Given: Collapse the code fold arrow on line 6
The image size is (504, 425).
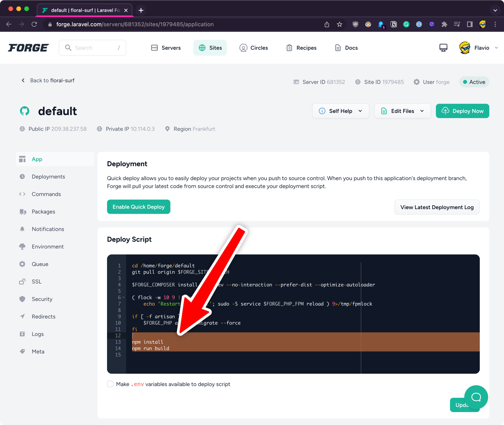Looking at the screenshot, I should click(124, 297).
